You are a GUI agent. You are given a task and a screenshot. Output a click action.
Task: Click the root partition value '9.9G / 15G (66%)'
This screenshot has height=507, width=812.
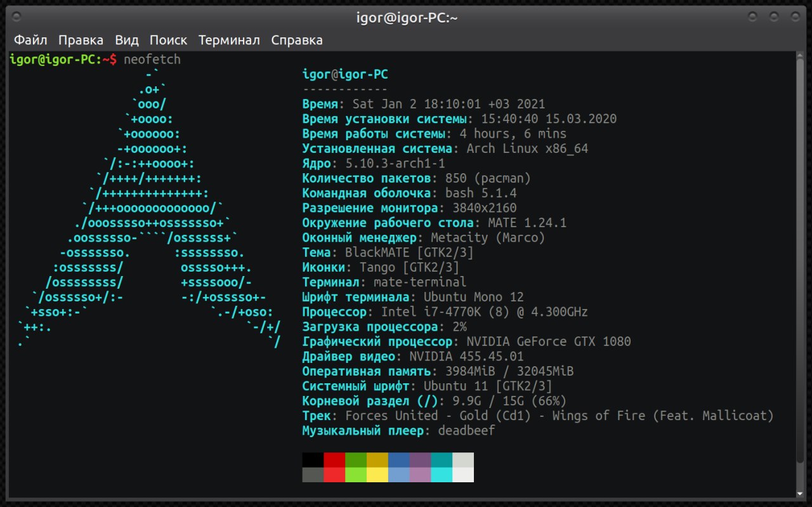[x=509, y=401]
